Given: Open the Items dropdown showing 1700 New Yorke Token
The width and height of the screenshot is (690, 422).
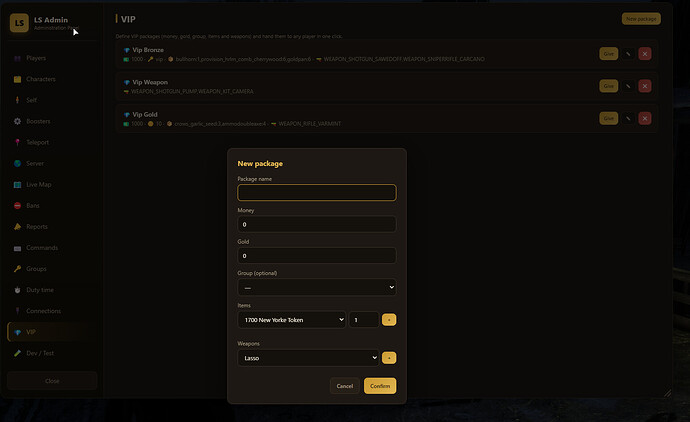Looking at the screenshot, I should tap(292, 320).
